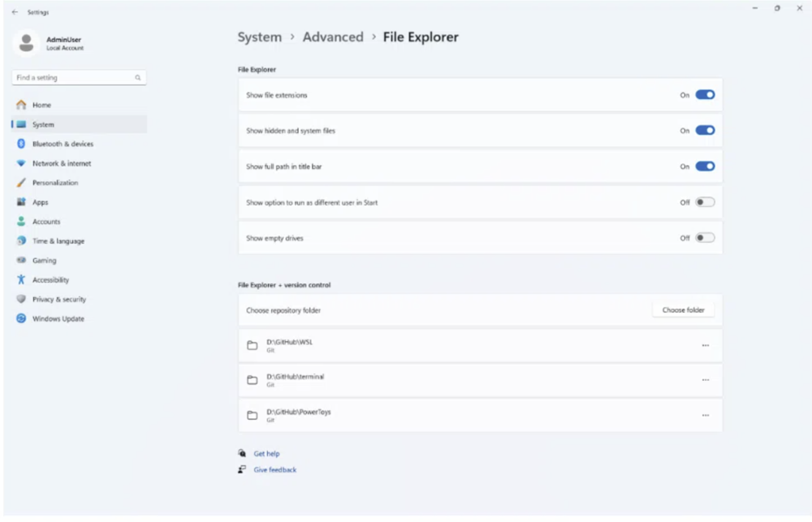Click the folder icon for D:\GitHub\WSL
This screenshot has height=522, width=812.
(253, 345)
